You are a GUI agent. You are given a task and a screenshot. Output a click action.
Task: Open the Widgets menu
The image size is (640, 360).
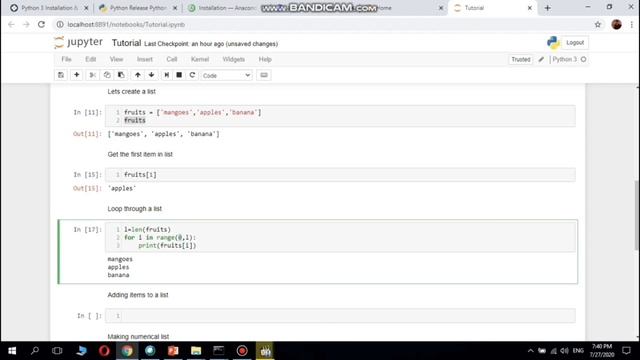coord(233,59)
